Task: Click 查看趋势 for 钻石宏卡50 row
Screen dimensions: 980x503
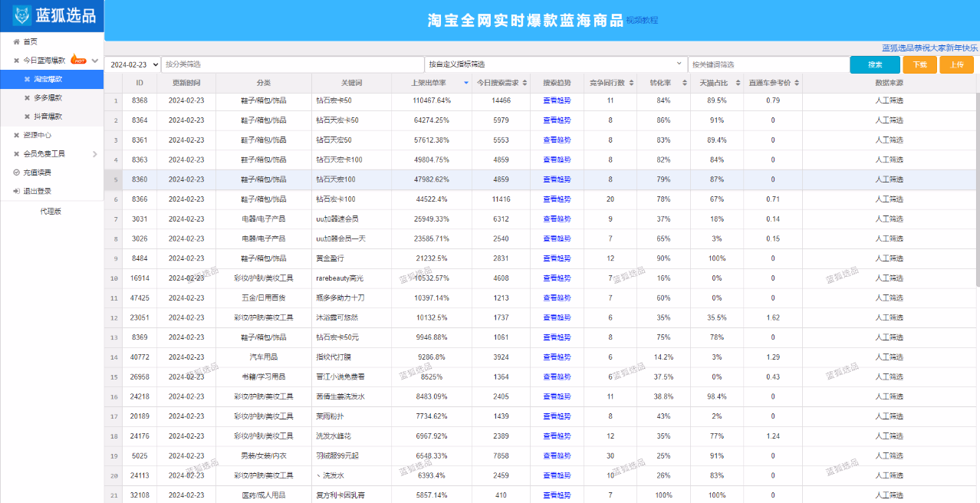Action: [557, 100]
